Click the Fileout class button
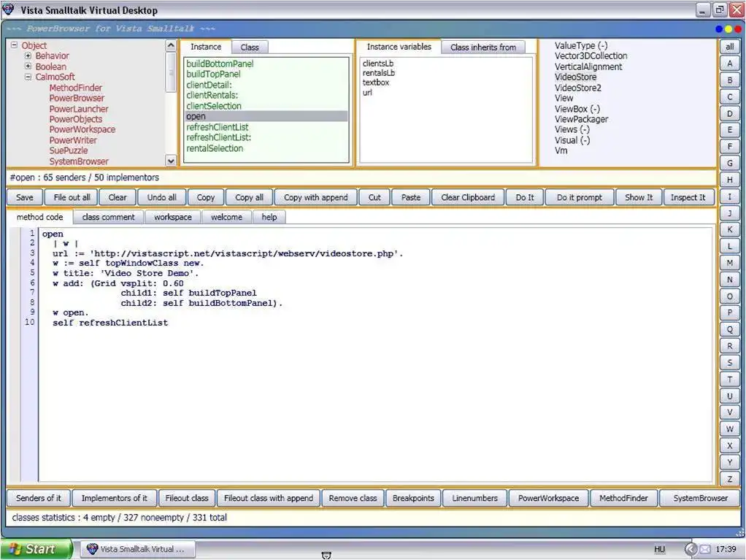This screenshot has height=560, width=746. click(187, 498)
